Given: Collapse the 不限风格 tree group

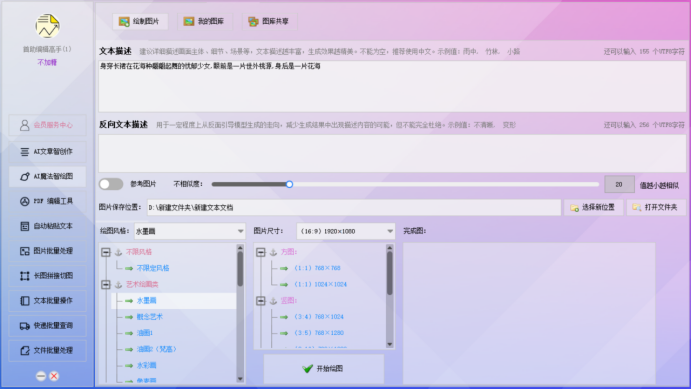Looking at the screenshot, I should [x=105, y=253].
